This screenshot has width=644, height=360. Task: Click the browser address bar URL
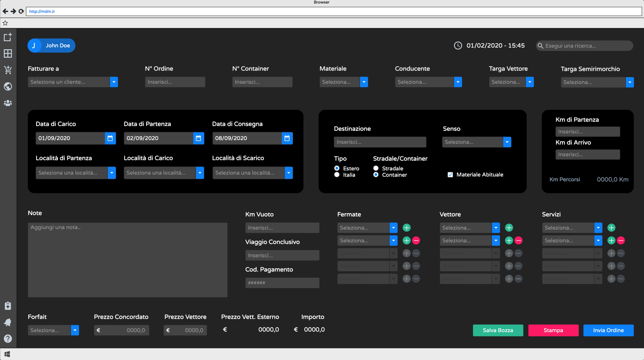334,11
